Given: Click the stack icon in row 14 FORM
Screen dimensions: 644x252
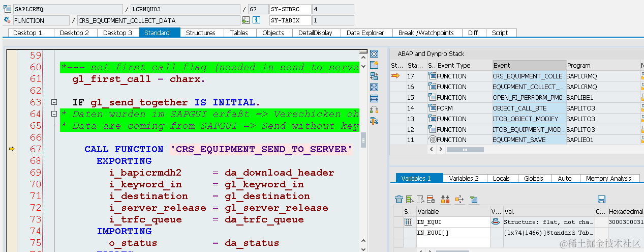Looking at the screenshot, I should click(432, 108).
